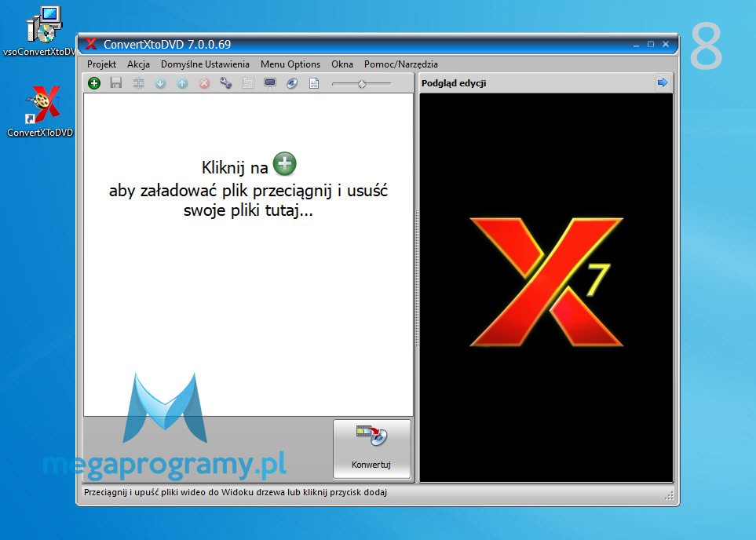Maximize the ConvertXtoDVD window

(x=651, y=45)
